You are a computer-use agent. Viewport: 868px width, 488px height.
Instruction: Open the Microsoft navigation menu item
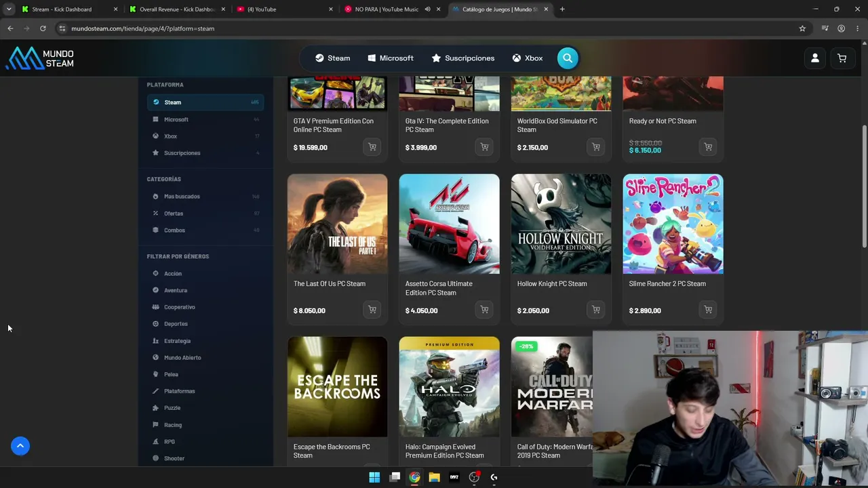pyautogui.click(x=391, y=58)
